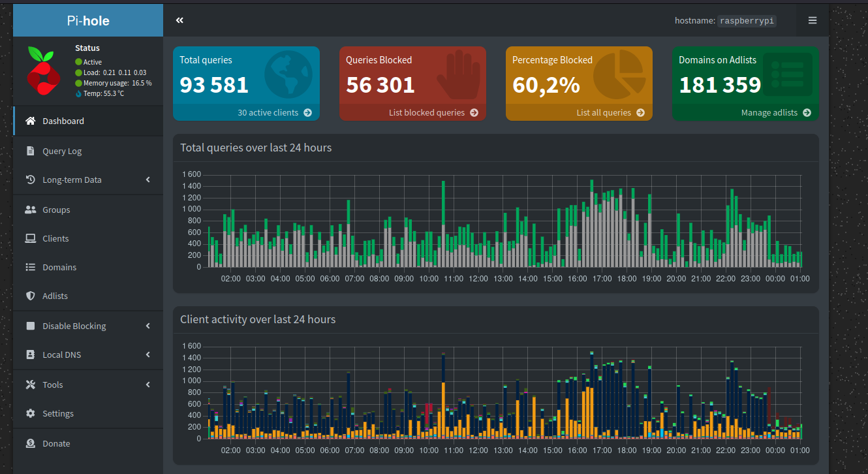Expand Tools submenu chevron
Viewport: 868px width, 474px height.
coord(148,385)
